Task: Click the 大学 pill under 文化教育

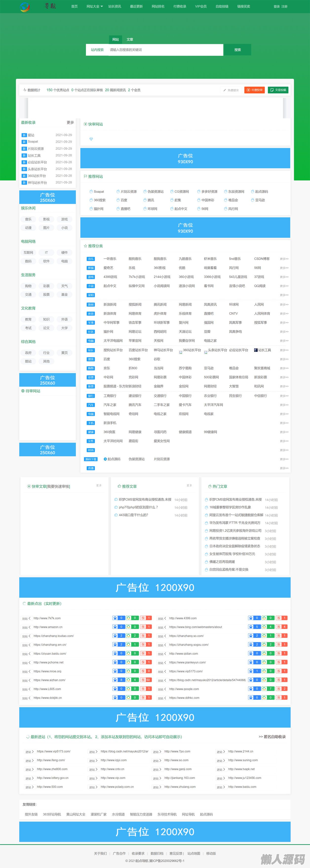Action: tap(64, 328)
